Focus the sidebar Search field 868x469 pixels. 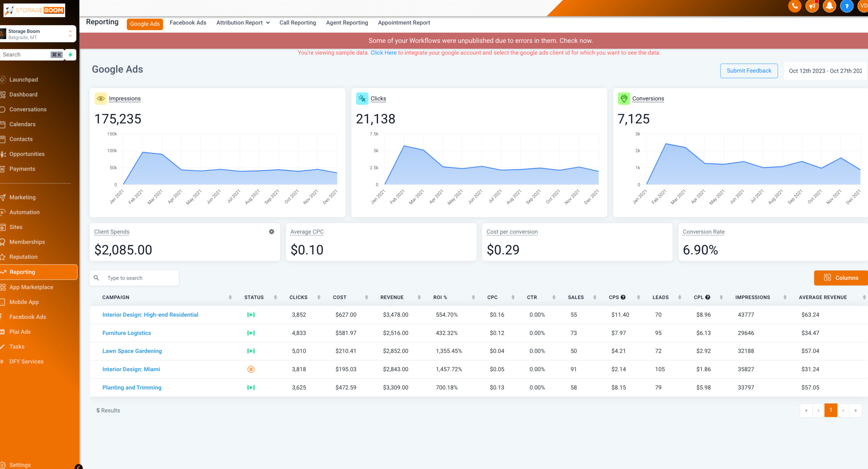click(x=32, y=55)
